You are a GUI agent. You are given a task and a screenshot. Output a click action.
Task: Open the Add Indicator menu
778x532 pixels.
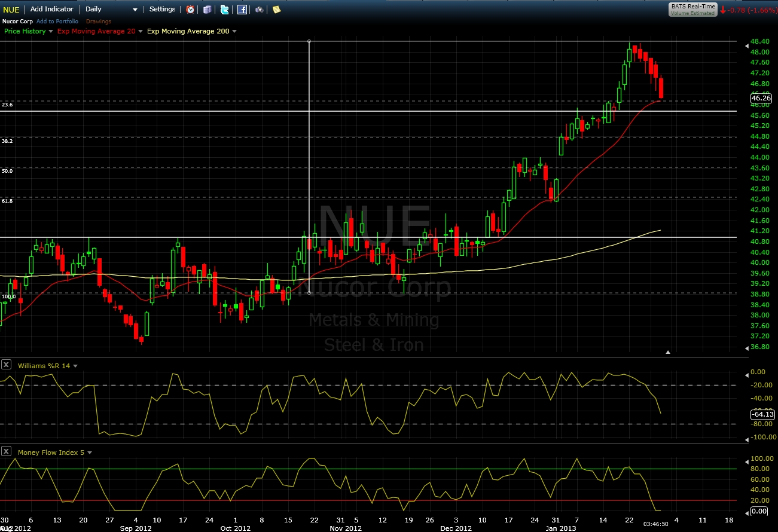click(52, 10)
